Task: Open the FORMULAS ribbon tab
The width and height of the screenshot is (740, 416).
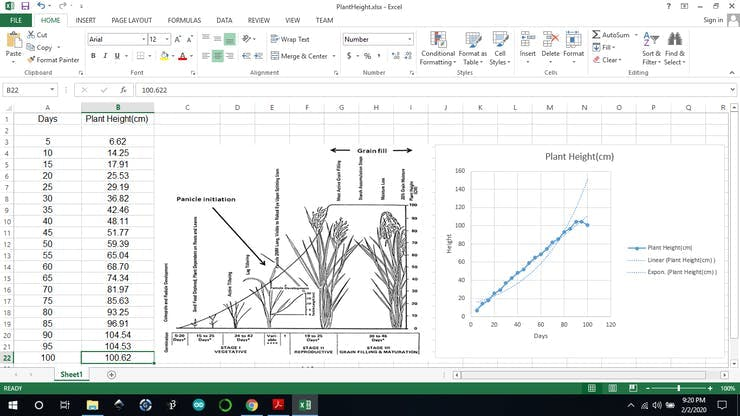Action: coord(186,19)
